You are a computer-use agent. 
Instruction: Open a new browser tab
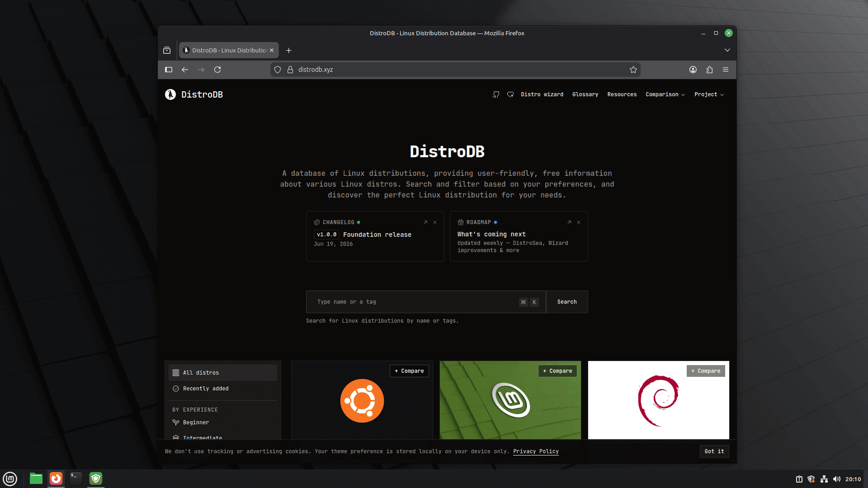click(289, 50)
